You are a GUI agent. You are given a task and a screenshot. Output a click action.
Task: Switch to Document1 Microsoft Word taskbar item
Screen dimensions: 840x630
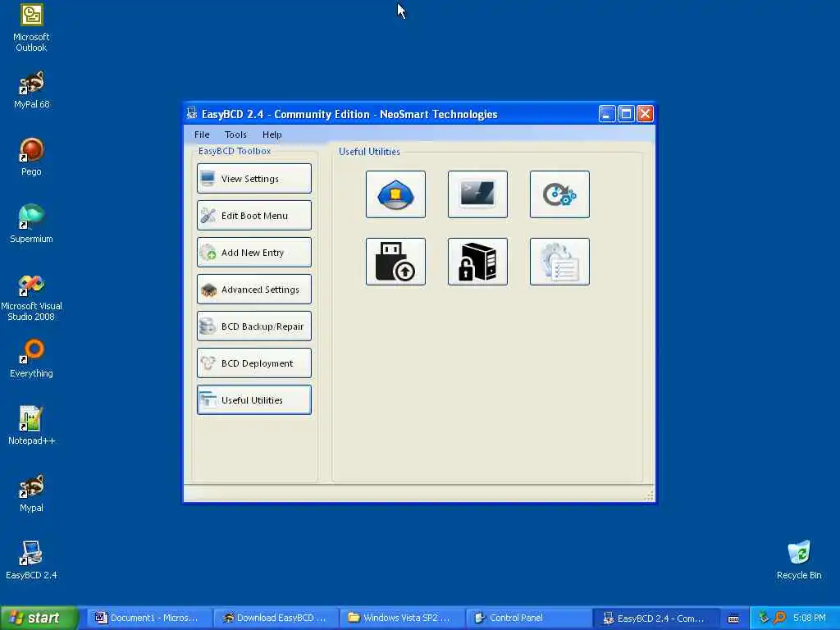tap(149, 618)
